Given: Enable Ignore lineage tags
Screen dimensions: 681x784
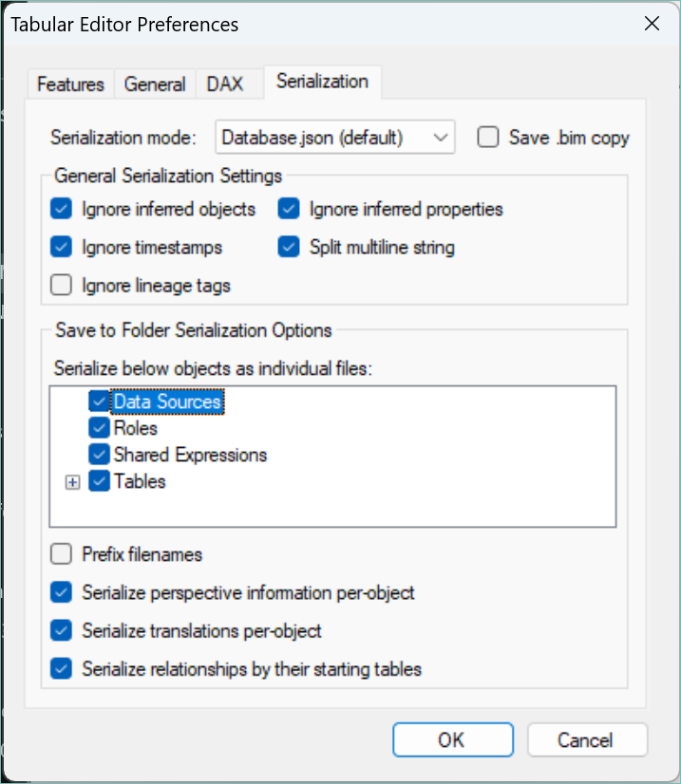Looking at the screenshot, I should point(62,286).
